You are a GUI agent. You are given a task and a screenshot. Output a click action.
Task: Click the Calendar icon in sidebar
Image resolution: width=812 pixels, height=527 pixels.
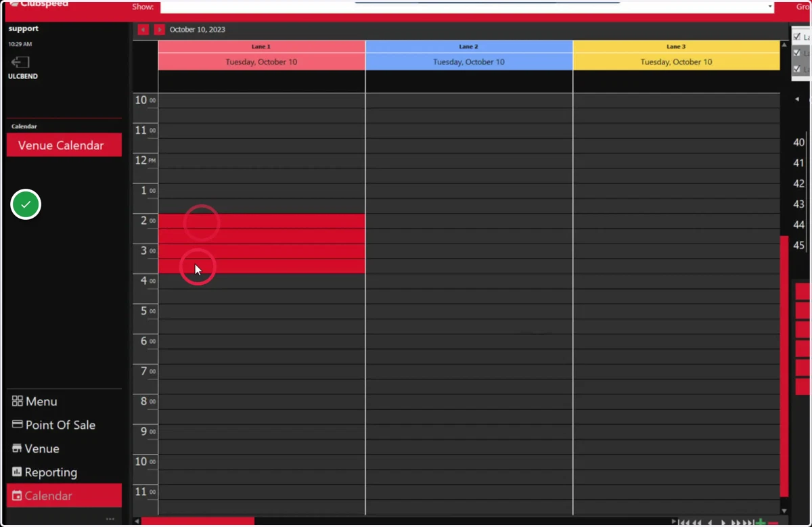pyautogui.click(x=17, y=496)
